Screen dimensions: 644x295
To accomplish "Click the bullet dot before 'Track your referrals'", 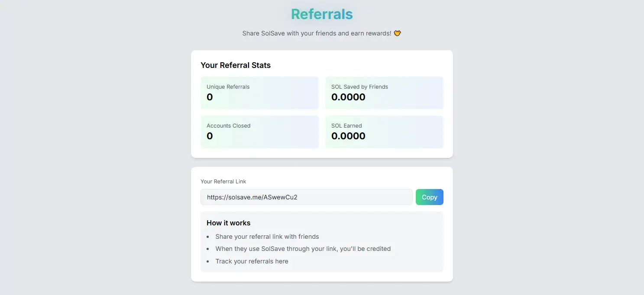I will click(x=208, y=262).
